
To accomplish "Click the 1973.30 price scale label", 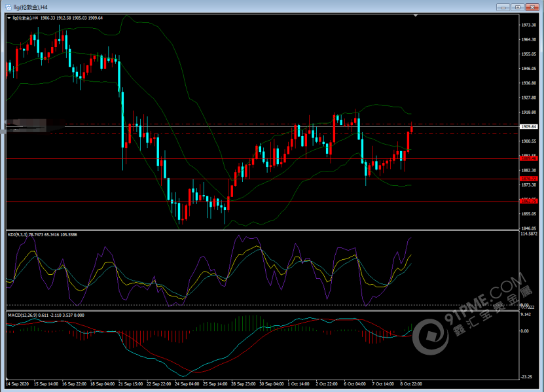I will 529,25.
